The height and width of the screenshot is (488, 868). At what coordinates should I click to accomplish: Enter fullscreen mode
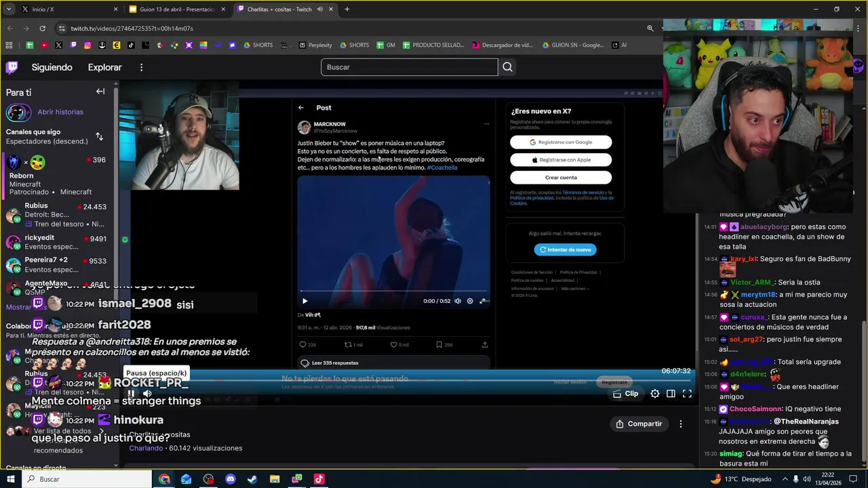tap(687, 393)
